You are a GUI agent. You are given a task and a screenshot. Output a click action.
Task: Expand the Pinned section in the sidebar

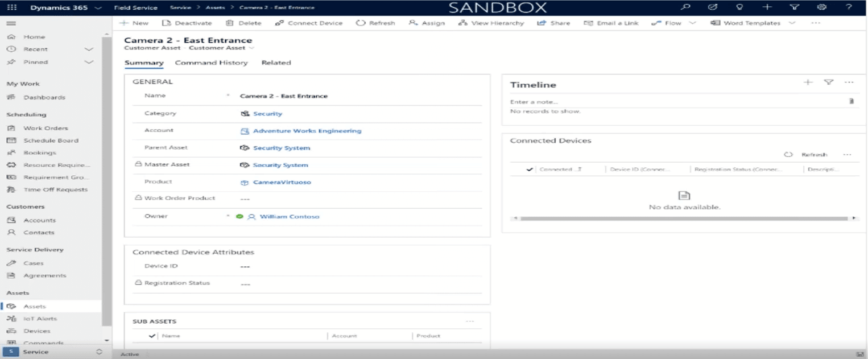coord(89,62)
